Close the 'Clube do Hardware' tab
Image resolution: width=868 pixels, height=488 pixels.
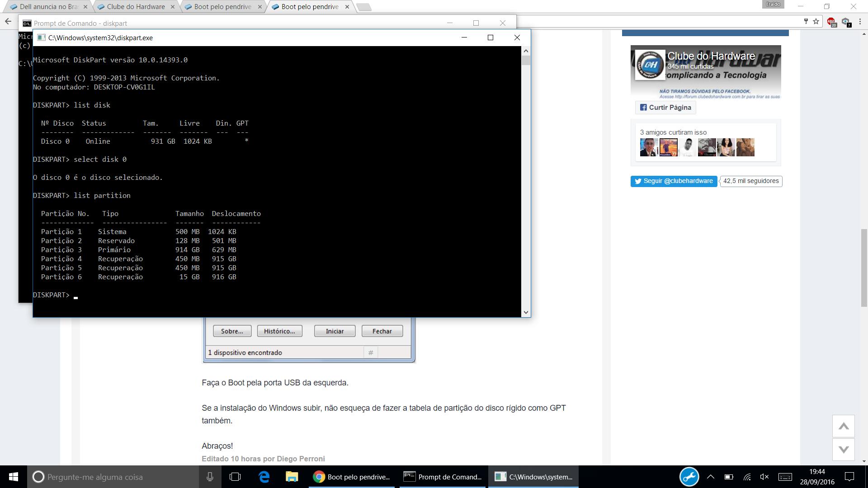(173, 7)
